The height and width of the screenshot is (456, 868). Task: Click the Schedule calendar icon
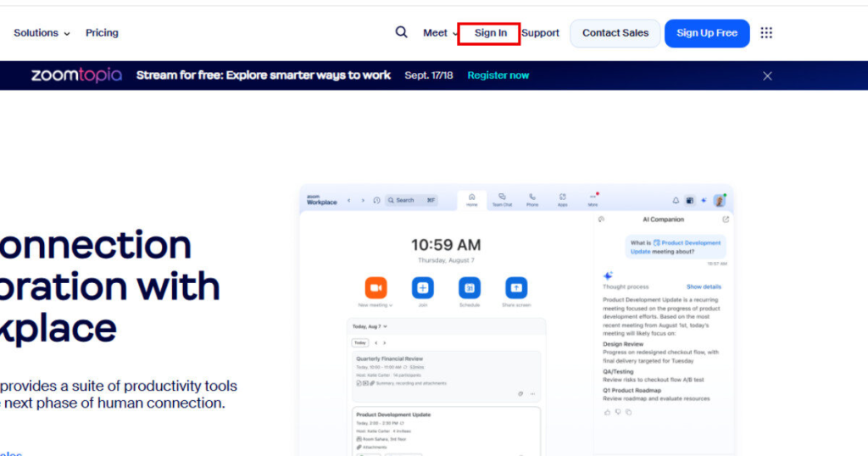click(470, 288)
